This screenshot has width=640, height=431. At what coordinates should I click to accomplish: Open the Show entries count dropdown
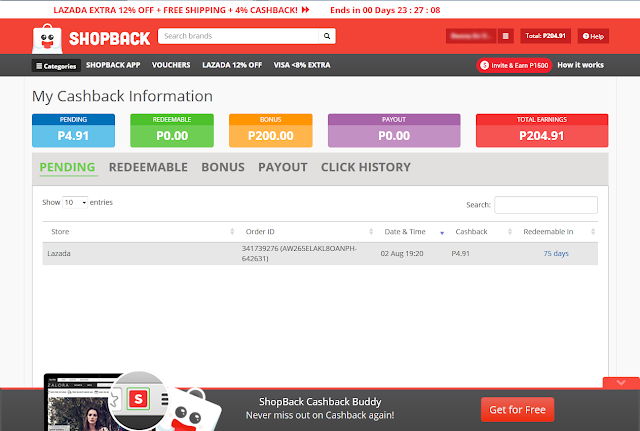pyautogui.click(x=75, y=202)
